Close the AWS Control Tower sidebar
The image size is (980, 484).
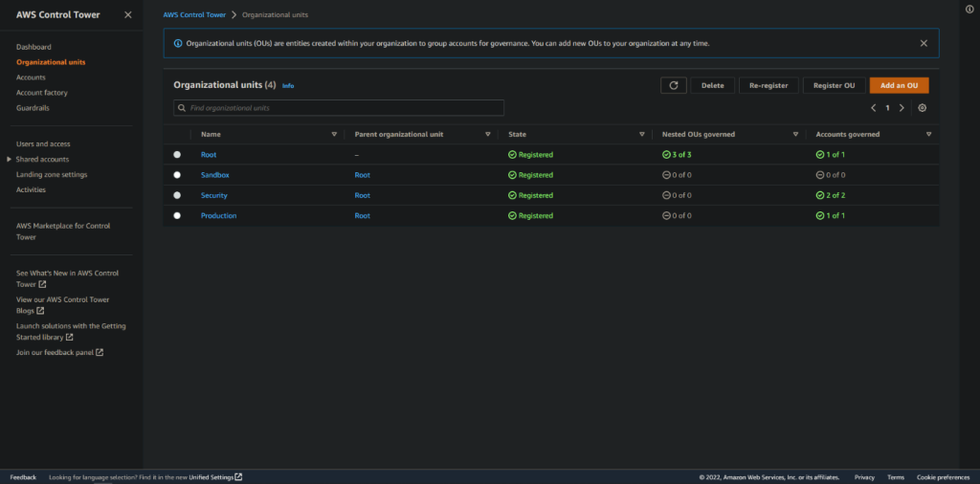[127, 15]
